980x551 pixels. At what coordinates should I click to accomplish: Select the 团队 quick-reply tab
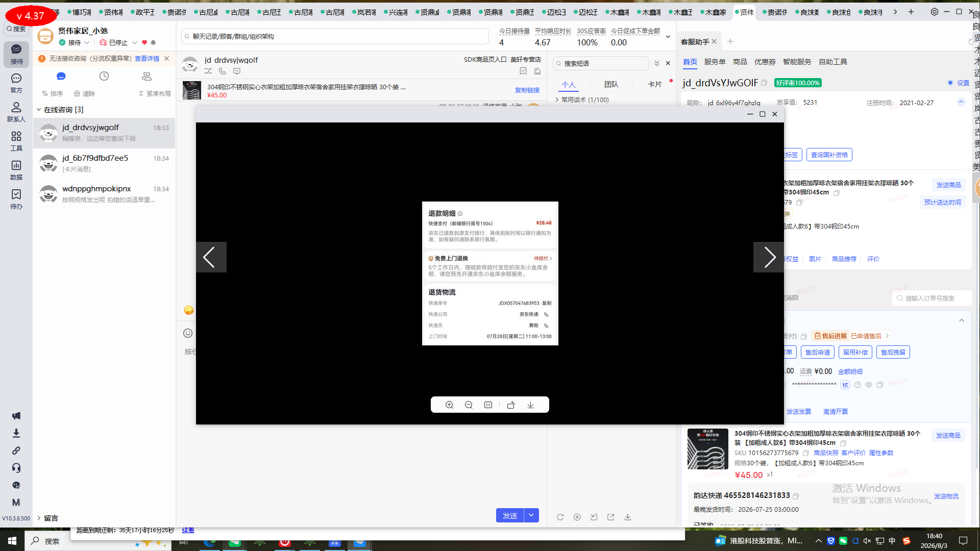coord(611,84)
